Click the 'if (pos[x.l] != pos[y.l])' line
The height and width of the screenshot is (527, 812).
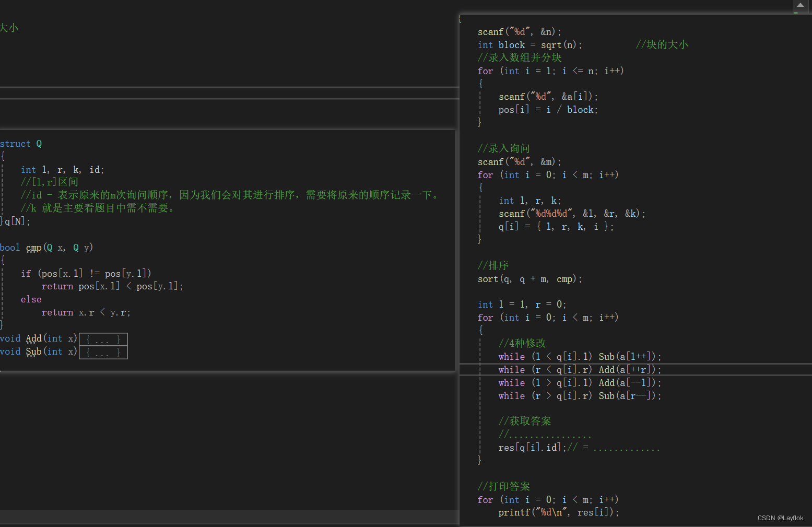(x=86, y=274)
